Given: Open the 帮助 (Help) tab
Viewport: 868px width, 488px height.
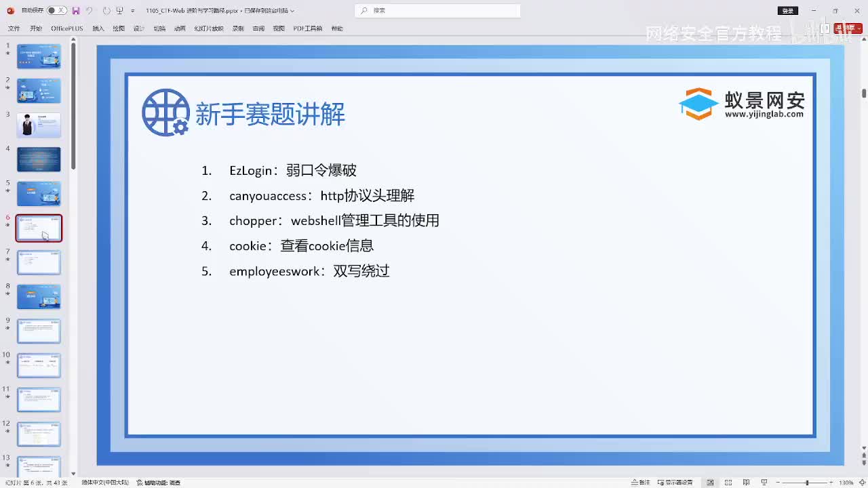Looking at the screenshot, I should [337, 28].
